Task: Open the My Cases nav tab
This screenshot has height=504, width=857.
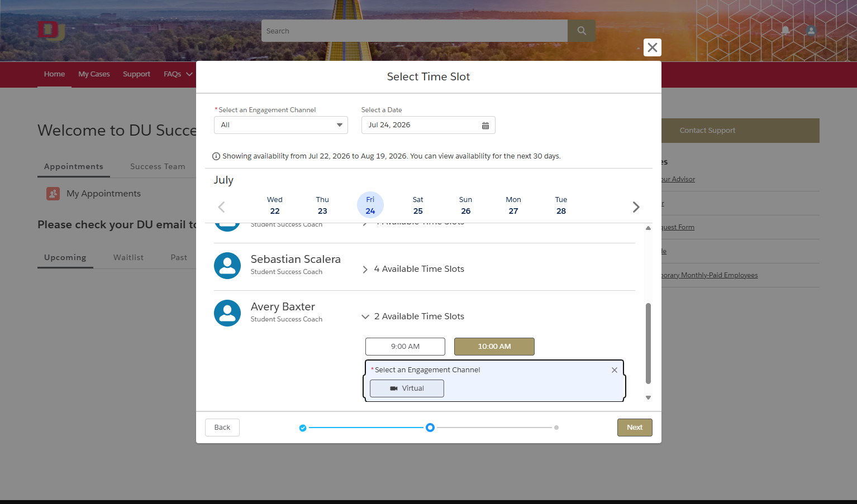Action: click(94, 74)
